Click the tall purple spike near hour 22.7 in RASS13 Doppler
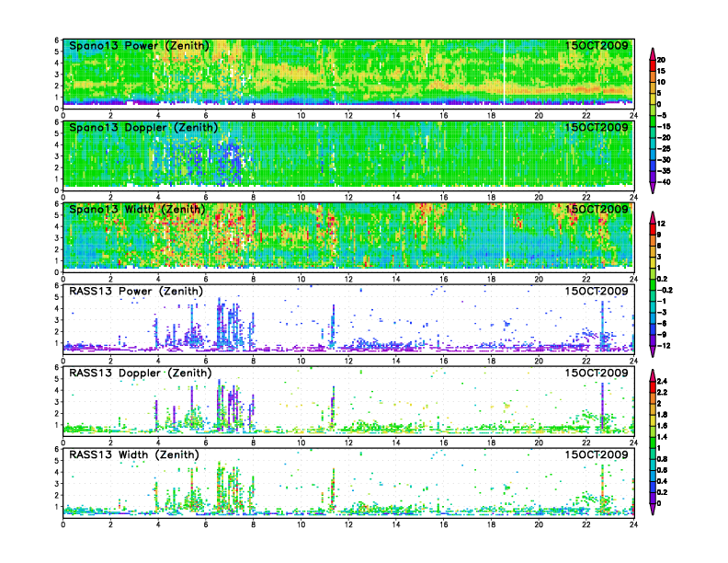Screen dimensions: 728x563 click(x=602, y=405)
